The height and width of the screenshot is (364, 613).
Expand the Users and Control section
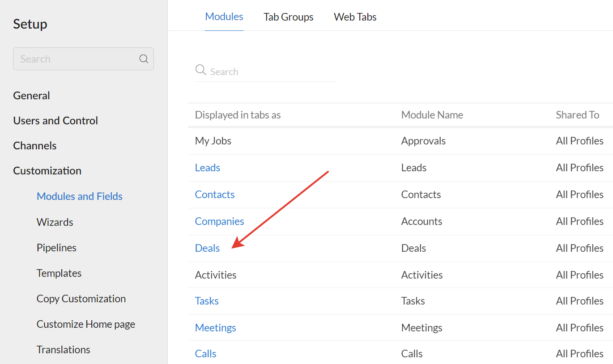[x=55, y=120]
